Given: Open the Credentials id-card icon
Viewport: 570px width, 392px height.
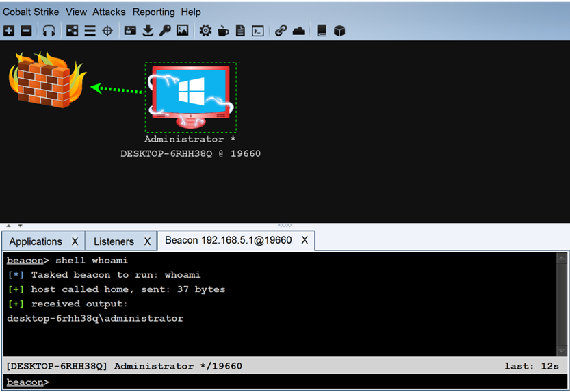Looking at the screenshot, I should (x=130, y=31).
